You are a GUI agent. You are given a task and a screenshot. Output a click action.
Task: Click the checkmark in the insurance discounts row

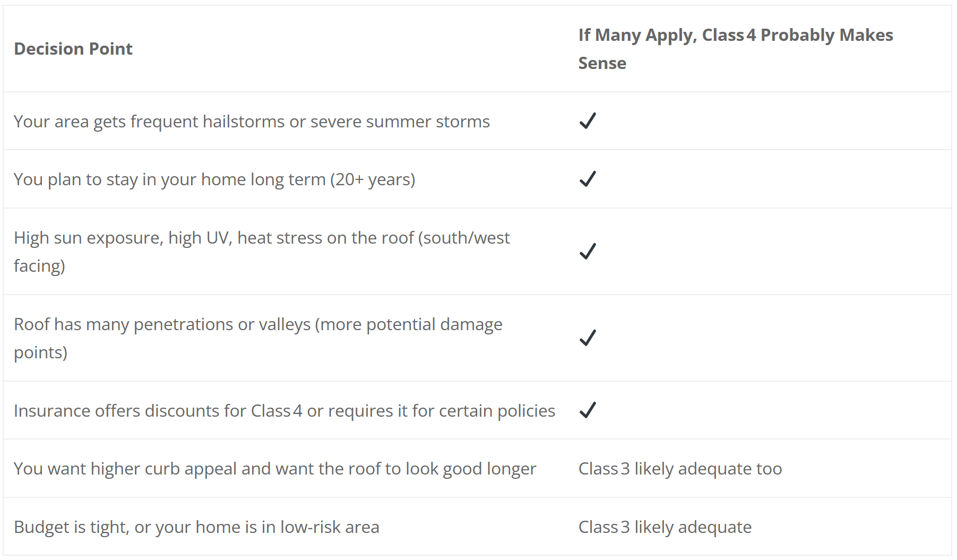click(x=588, y=410)
